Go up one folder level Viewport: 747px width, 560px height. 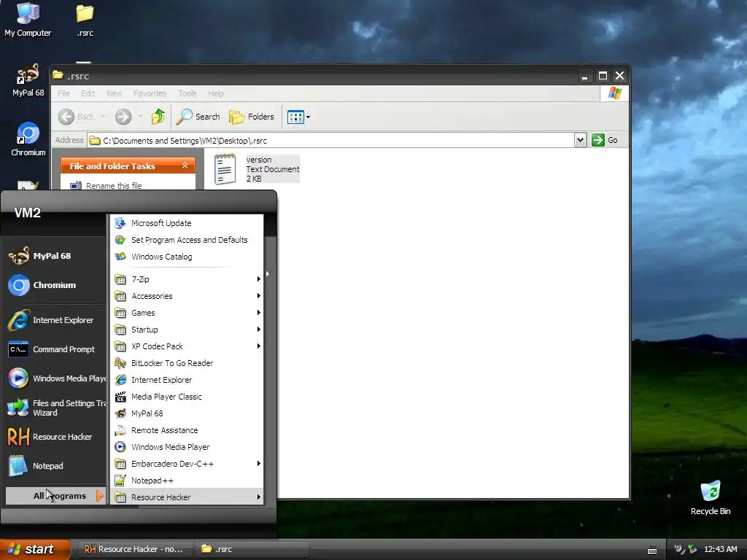click(x=158, y=117)
